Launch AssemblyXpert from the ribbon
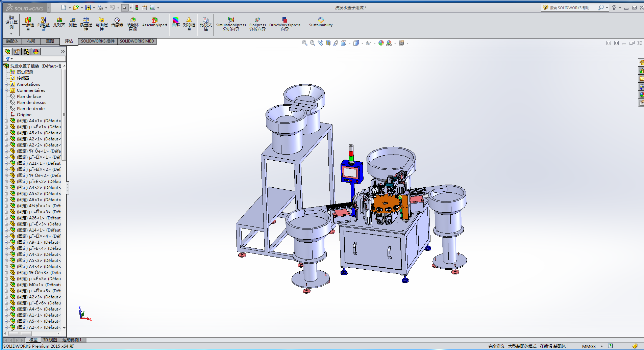Viewport: 644px width, 350px height. pyautogui.click(x=154, y=22)
